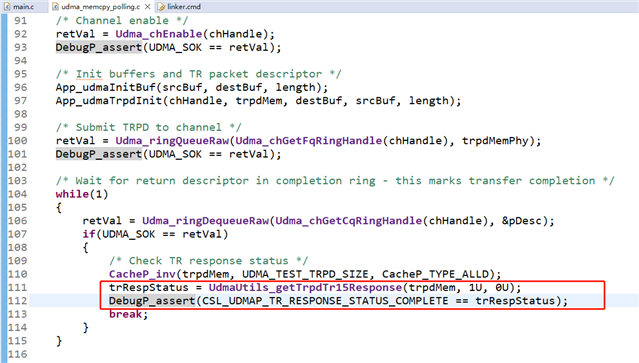Click the main.c file icon
Image resolution: width=639 pixels, height=363 pixels.
[x=7, y=7]
